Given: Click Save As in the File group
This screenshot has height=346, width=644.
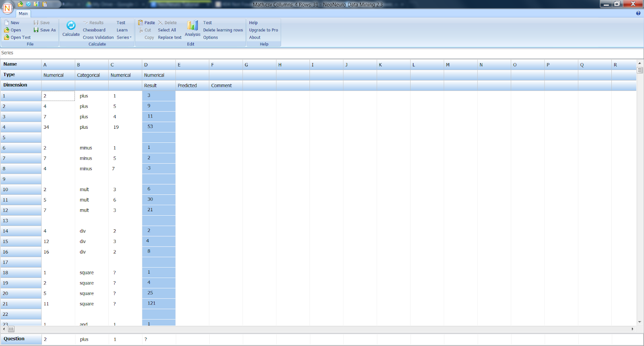Looking at the screenshot, I should [45, 30].
